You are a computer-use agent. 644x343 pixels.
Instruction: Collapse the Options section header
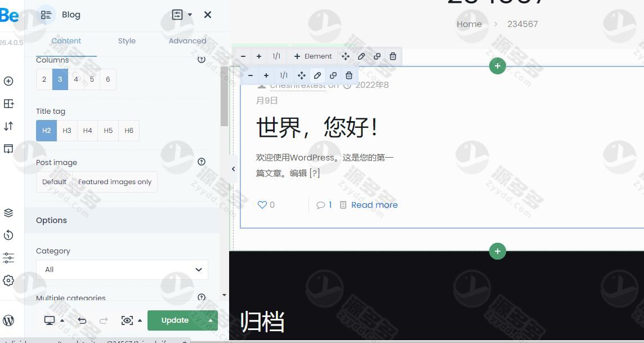click(x=122, y=220)
